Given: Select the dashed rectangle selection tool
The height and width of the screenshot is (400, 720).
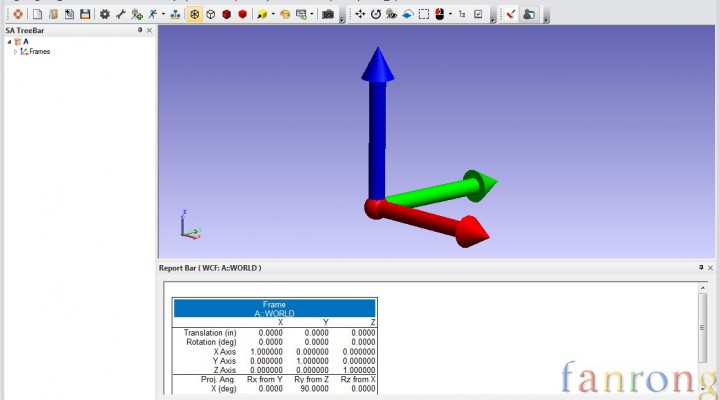Looking at the screenshot, I should 424,14.
